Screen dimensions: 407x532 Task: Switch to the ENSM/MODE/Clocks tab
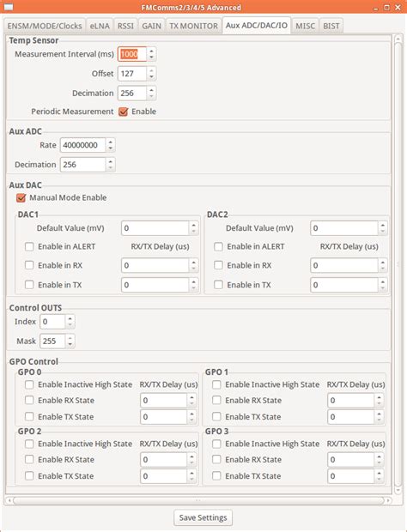pos(45,26)
